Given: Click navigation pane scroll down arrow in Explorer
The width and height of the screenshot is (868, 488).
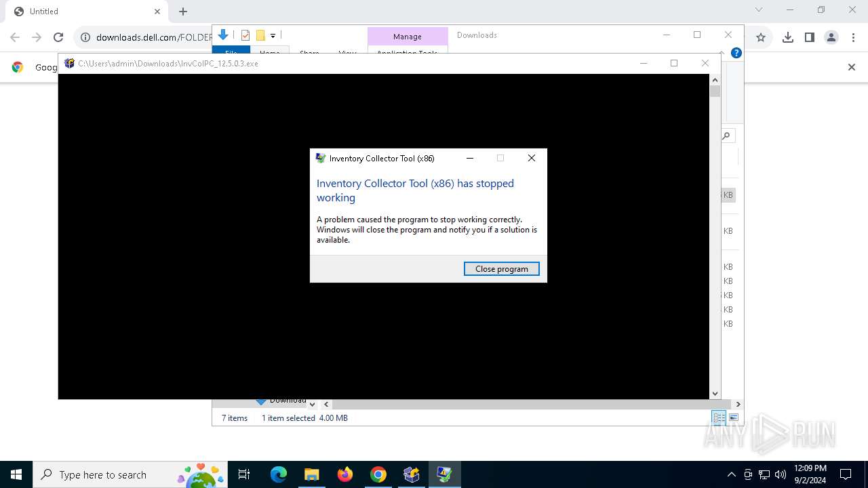Looking at the screenshot, I should coord(312,404).
